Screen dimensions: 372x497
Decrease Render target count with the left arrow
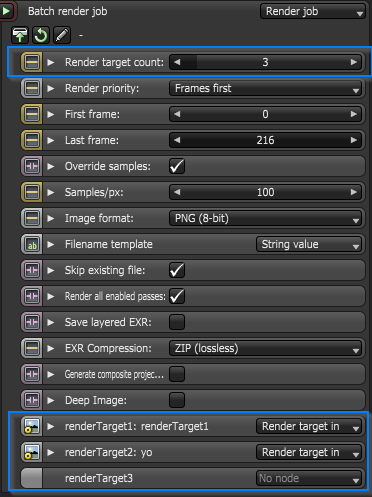point(177,62)
